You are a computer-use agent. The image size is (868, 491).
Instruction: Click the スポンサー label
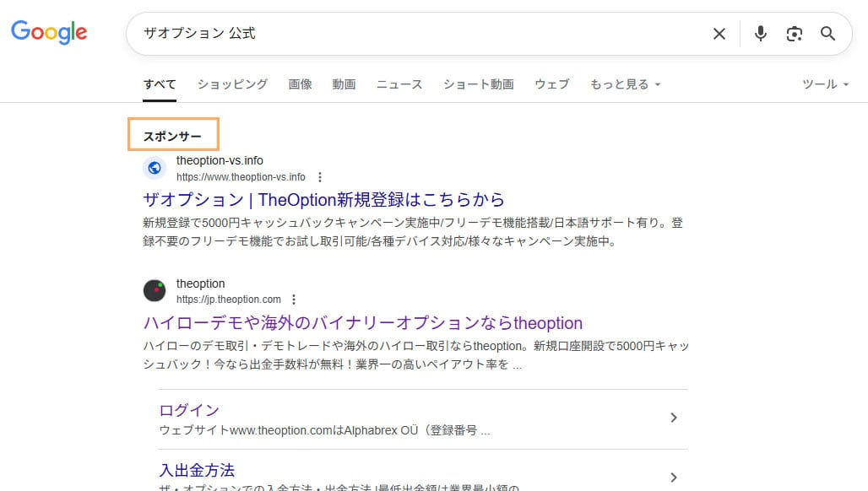pos(173,137)
